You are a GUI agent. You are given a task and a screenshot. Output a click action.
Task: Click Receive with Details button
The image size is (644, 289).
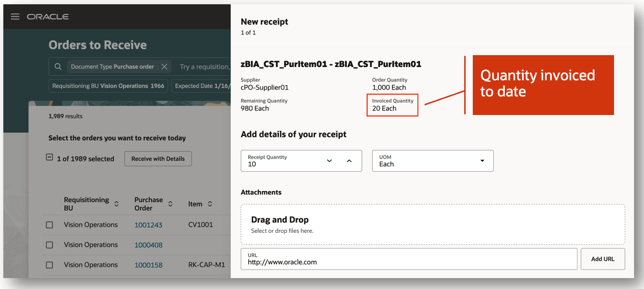click(158, 159)
